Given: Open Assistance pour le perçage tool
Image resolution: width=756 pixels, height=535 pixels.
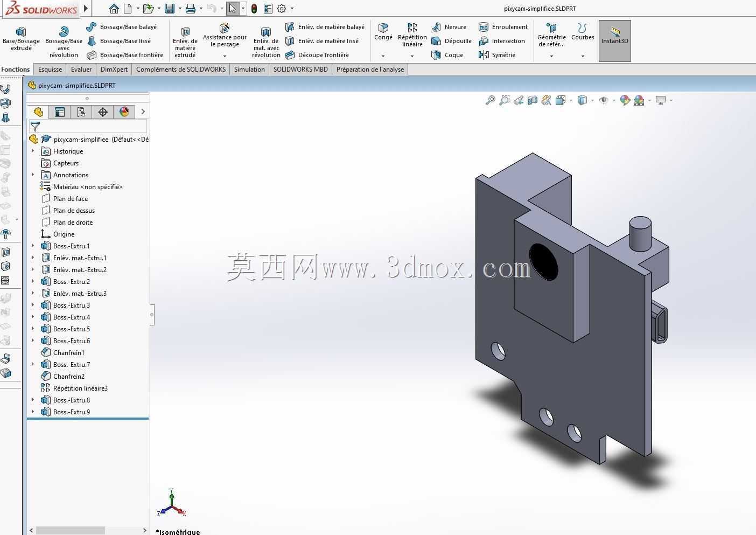Looking at the screenshot, I should click(225, 36).
